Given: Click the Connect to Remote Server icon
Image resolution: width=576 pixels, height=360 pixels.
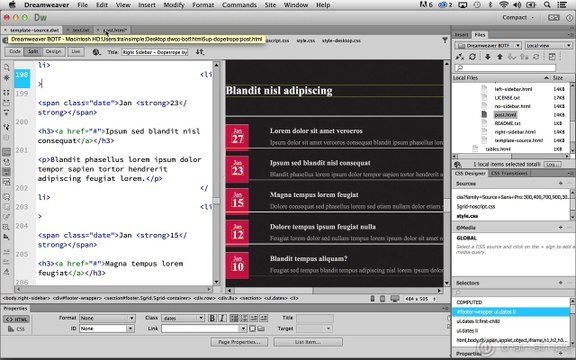Looking at the screenshot, I should point(460,57).
